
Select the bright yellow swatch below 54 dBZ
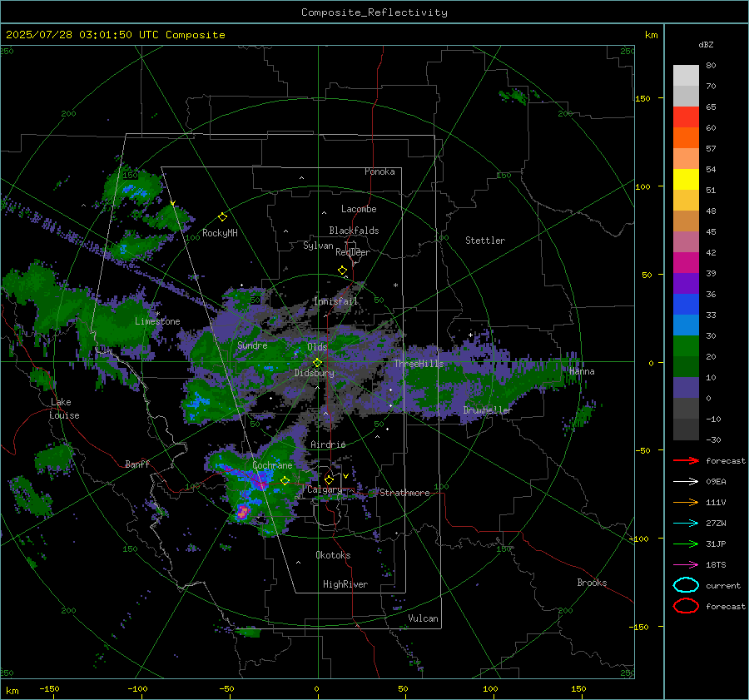(x=686, y=180)
